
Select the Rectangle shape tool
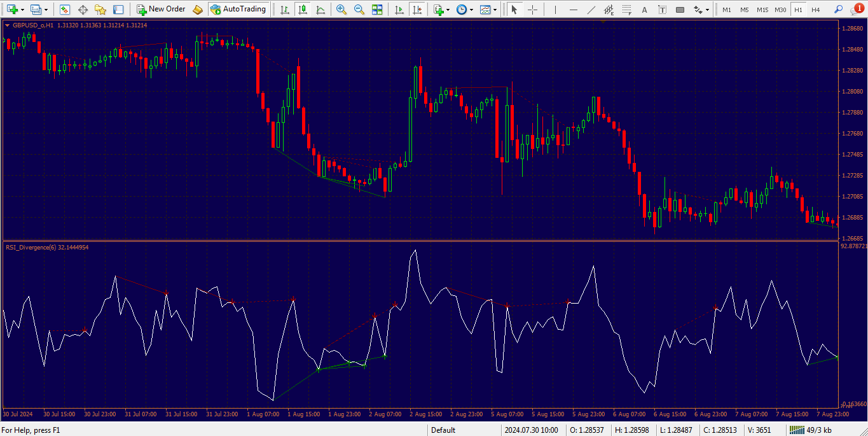click(680, 9)
